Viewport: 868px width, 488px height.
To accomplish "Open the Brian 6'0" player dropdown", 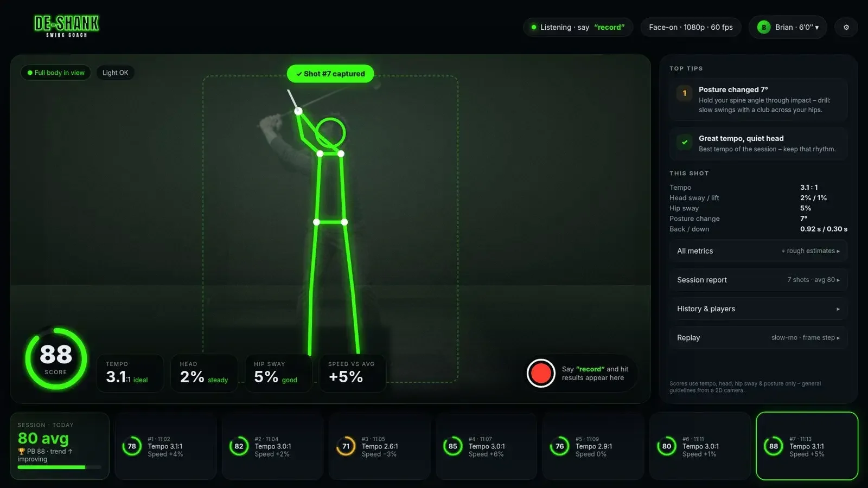I will [788, 27].
